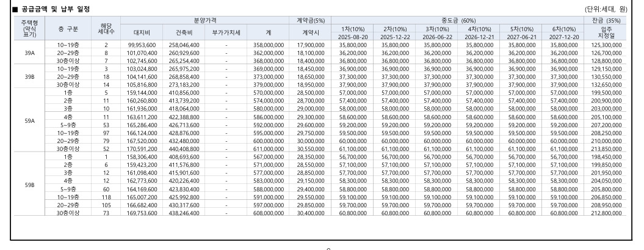Viewport: 644px width, 250px height.
Task: Click the household count '118'
Action: [x=106, y=197]
